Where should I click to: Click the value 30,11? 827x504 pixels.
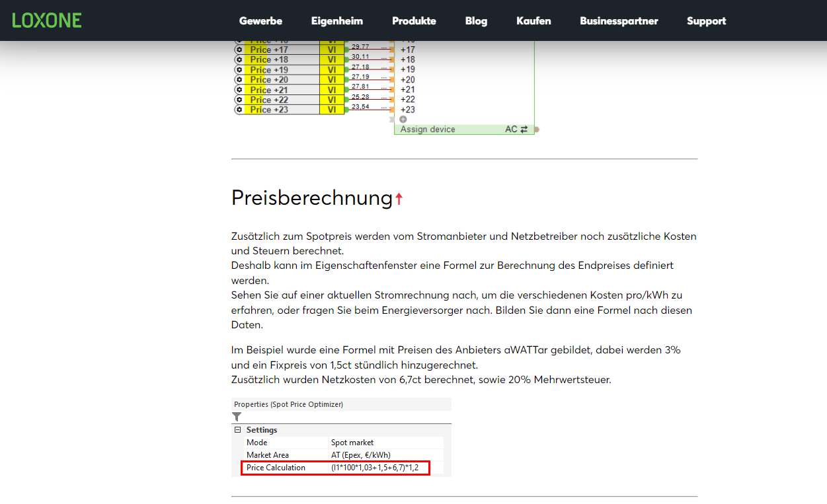(360, 57)
